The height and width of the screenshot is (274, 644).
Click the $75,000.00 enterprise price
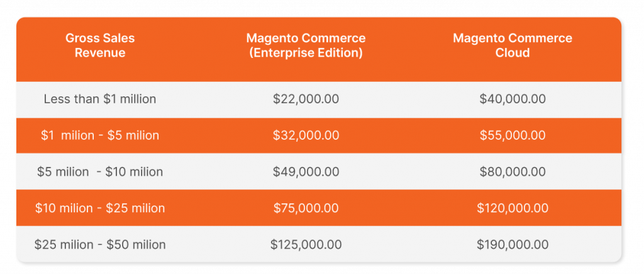tap(306, 208)
